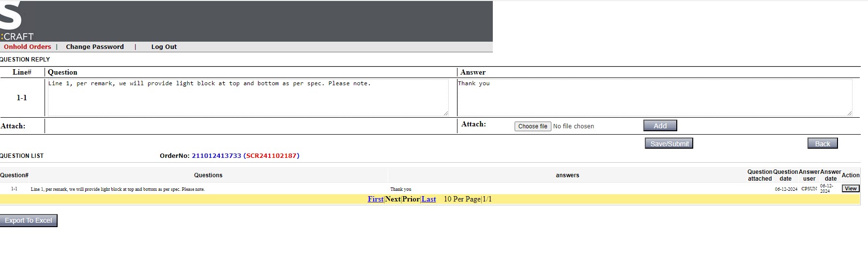Open the Onhold Orders menu item
This screenshot has width=868, height=262.
[28, 47]
